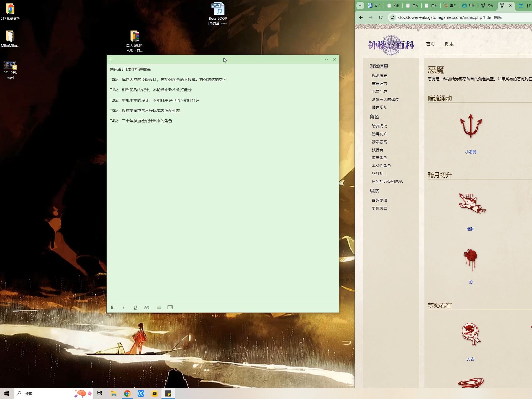
Task: Toggle italic formatting in the note
Action: pos(124,307)
